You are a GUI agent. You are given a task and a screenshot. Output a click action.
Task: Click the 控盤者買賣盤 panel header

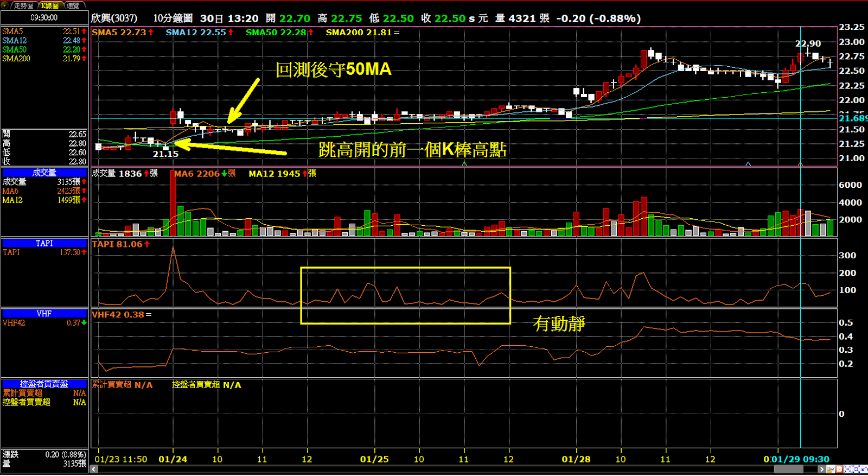click(x=44, y=384)
